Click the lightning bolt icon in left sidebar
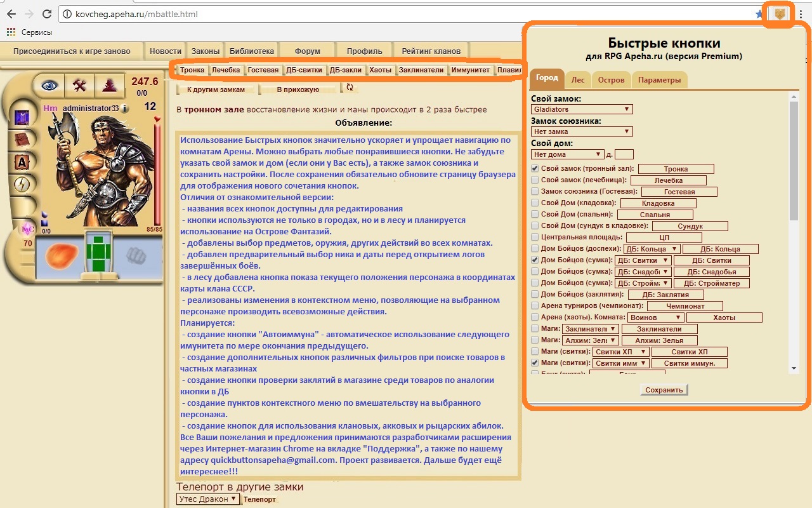The height and width of the screenshot is (508, 812). pyautogui.click(x=23, y=184)
